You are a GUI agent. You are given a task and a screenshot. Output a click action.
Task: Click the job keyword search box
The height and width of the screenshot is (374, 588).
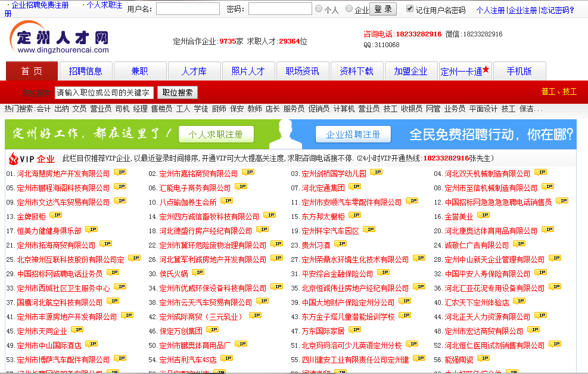click(104, 92)
